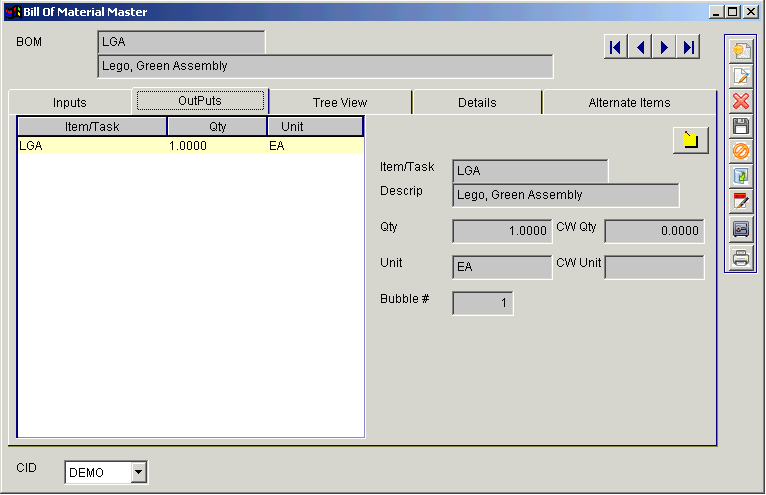The image size is (766, 495).
Task: Go to the first BOM record
Action: [x=616, y=47]
